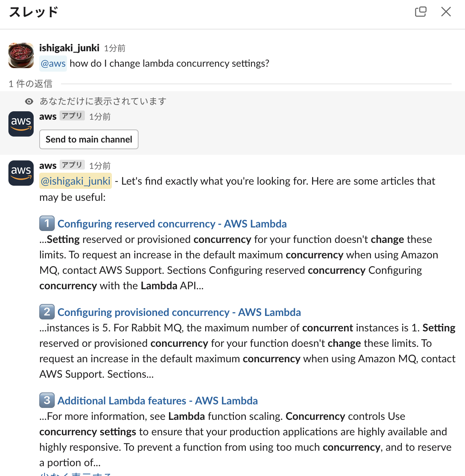Viewport: 465px width, 476px height.
Task: Click the highlighted @ishigaki_junki mention
Action: [x=75, y=181]
